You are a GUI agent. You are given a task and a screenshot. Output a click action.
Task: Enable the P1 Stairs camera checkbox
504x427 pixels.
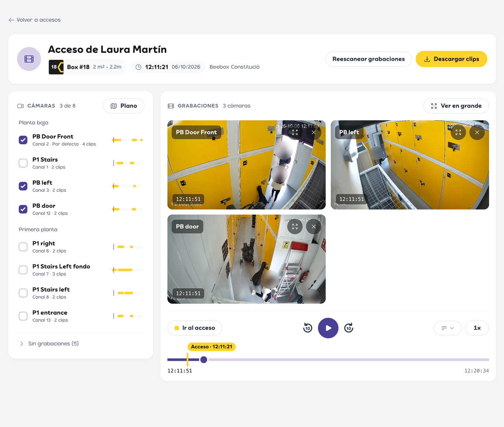click(x=23, y=163)
